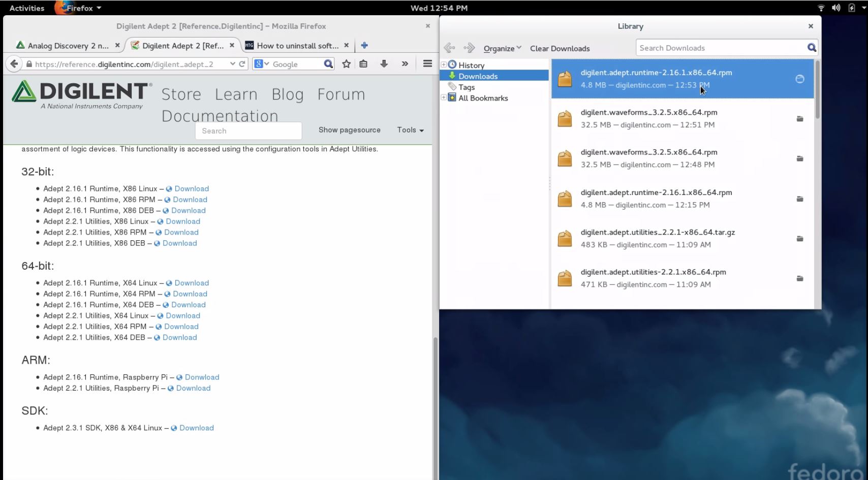Close the How to uninstall software tab
The height and width of the screenshot is (480, 868).
pyautogui.click(x=346, y=45)
